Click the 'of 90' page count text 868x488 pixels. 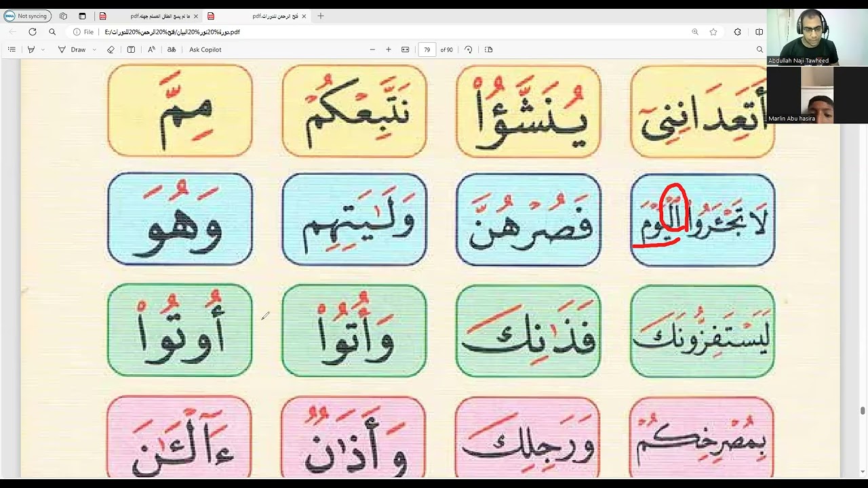click(x=447, y=49)
